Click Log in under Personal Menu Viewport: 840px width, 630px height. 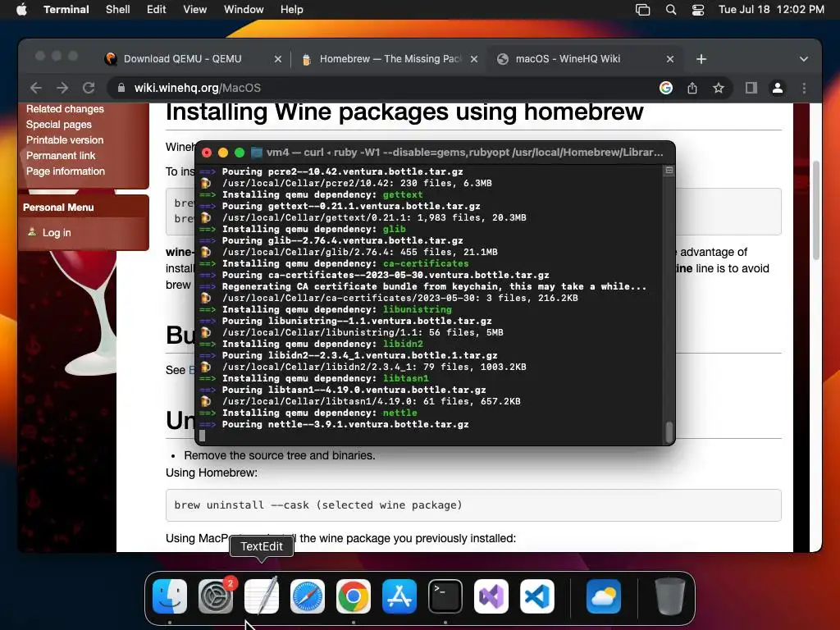57,232
